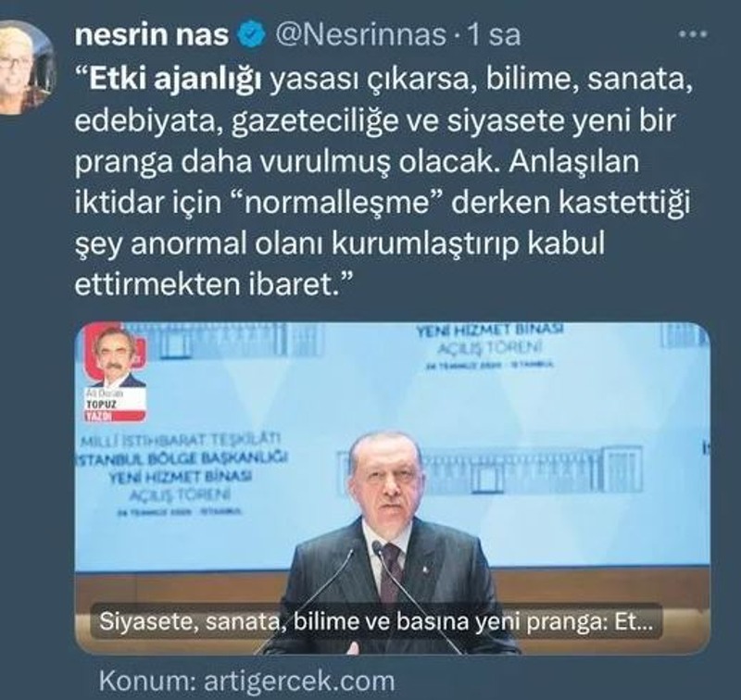741x700 pixels.
Task: Click the bold "Etki ajanlığı" phrase
Action: click(175, 80)
